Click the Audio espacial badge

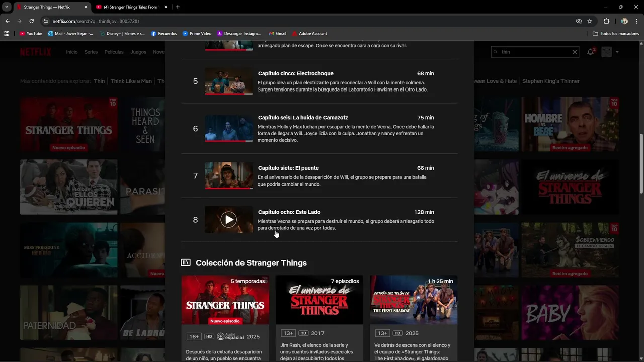click(x=230, y=336)
